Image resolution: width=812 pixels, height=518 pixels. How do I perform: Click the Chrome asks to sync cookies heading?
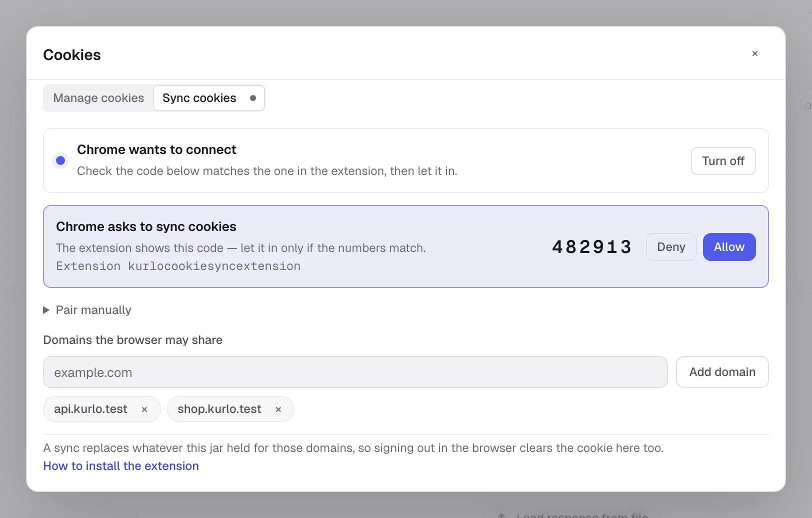pyautogui.click(x=146, y=226)
